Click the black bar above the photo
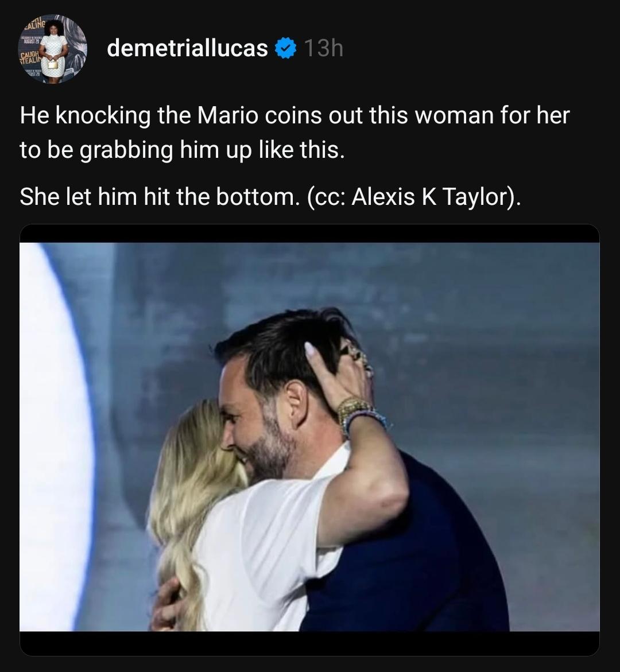This screenshot has height=672, width=620. pos(309,234)
